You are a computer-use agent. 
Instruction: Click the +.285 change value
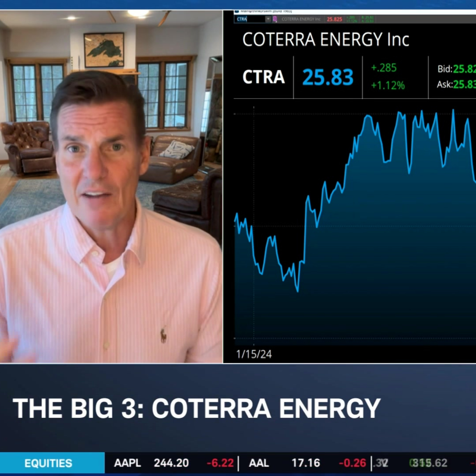point(384,68)
